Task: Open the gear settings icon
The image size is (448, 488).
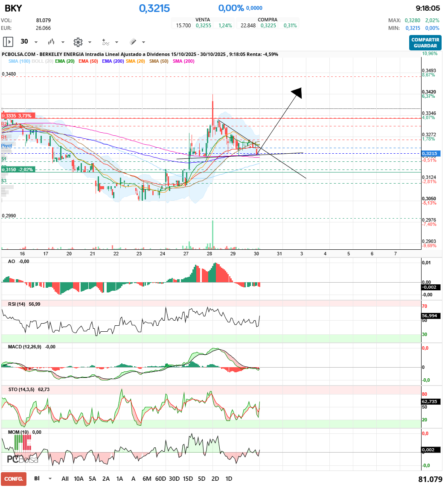Action: click(78, 42)
